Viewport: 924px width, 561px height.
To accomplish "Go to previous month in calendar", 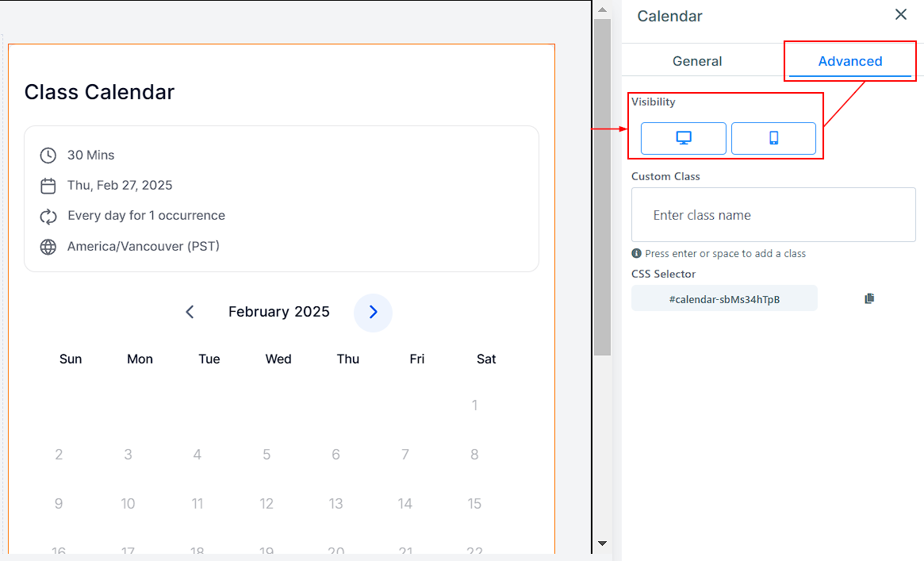I will [190, 312].
